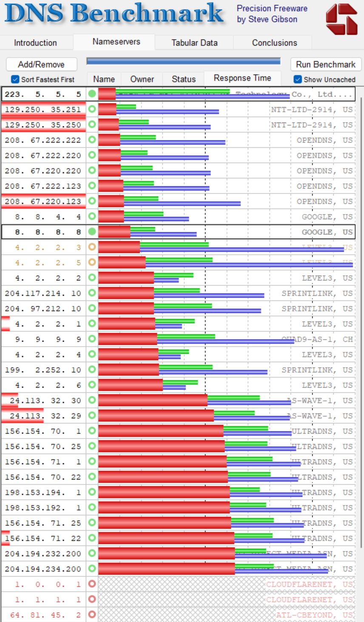Click status circle for 223.5.5.5

92,94
